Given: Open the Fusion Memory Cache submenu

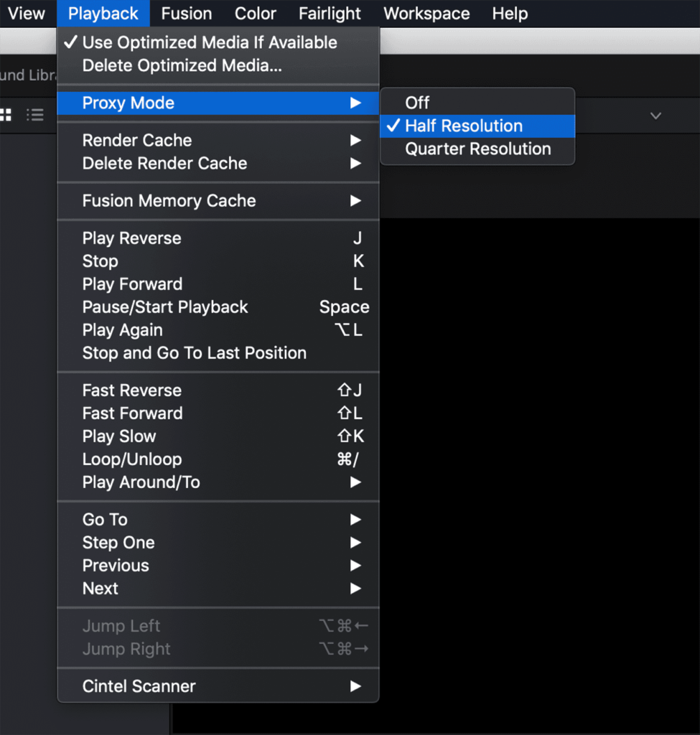Looking at the screenshot, I should pyautogui.click(x=218, y=201).
